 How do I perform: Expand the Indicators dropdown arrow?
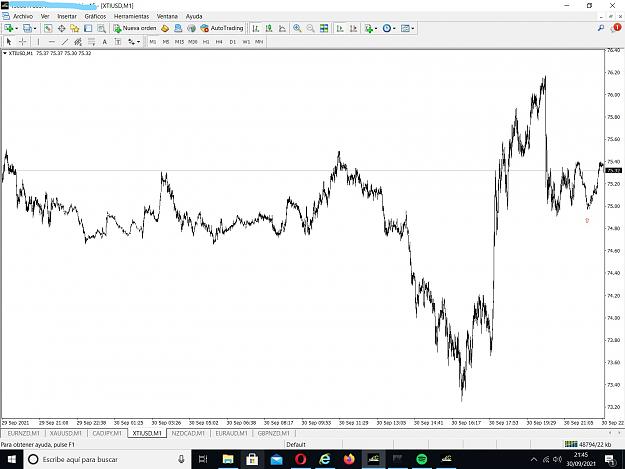click(x=376, y=28)
